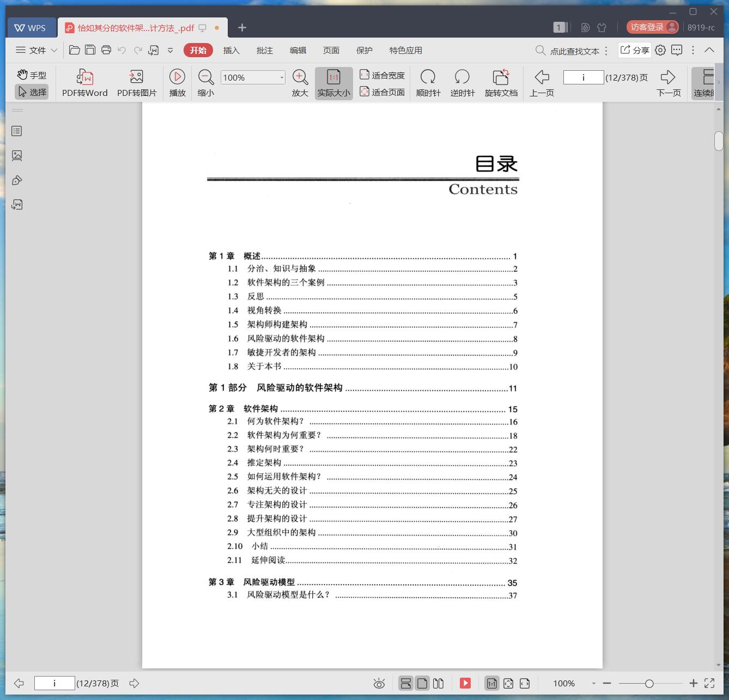
Task: Expand quick access toolbar customize arrow
Action: [170, 50]
